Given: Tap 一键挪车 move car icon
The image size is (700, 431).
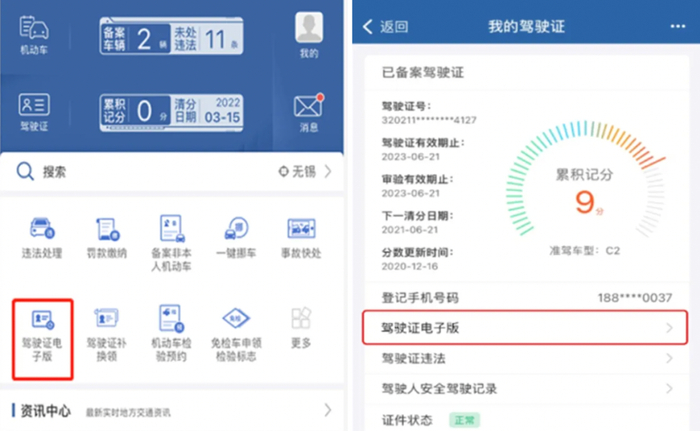Looking at the screenshot, I should (236, 238).
